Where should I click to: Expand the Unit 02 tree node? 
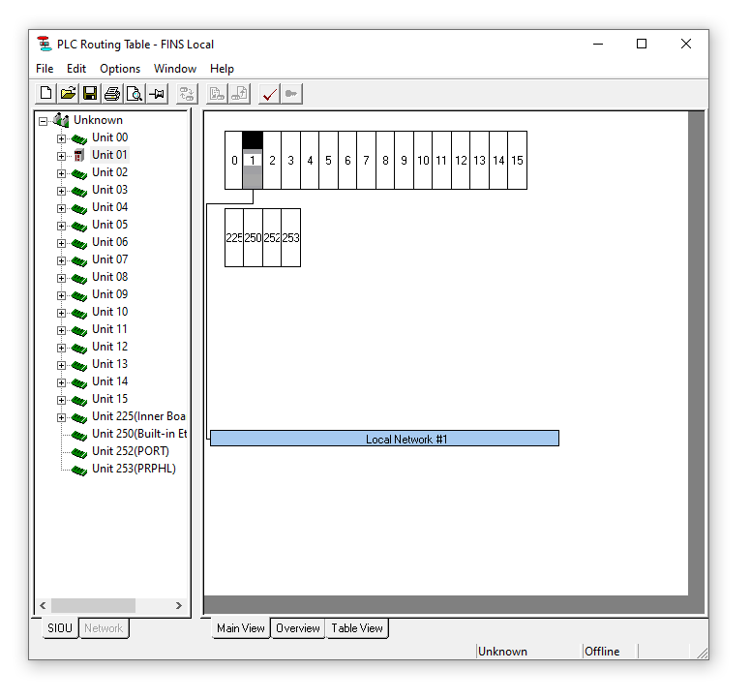pyautogui.click(x=61, y=173)
